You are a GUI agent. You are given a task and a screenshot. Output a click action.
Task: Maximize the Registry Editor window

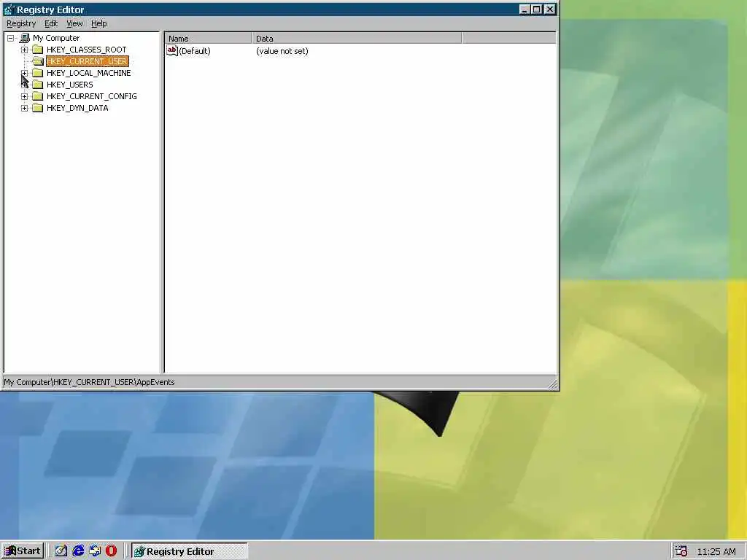(536, 9)
